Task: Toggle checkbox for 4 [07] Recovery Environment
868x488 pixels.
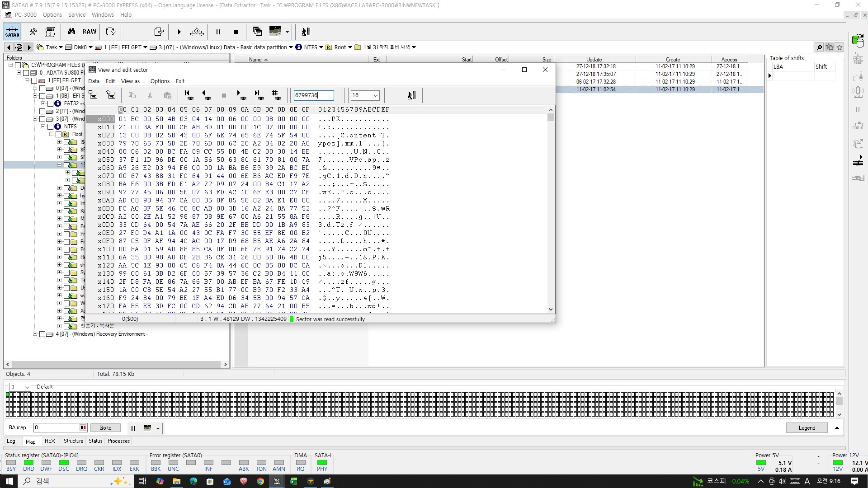Action: 42,334
